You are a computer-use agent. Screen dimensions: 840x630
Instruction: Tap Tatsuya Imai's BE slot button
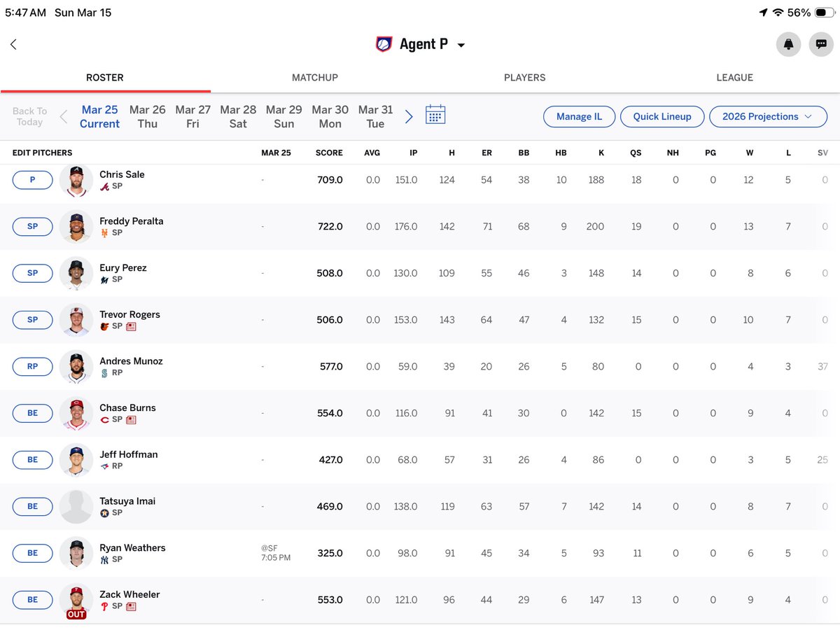click(32, 506)
